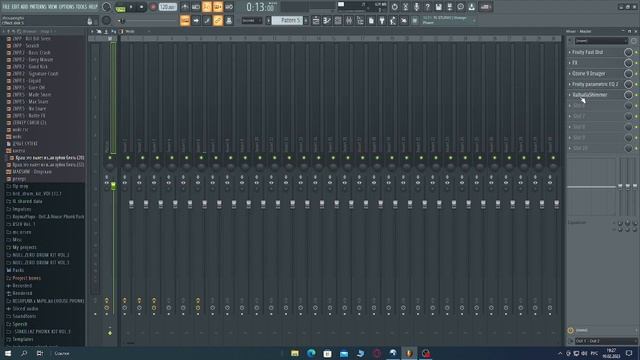Open the VIEW menu

pyautogui.click(x=53, y=7)
